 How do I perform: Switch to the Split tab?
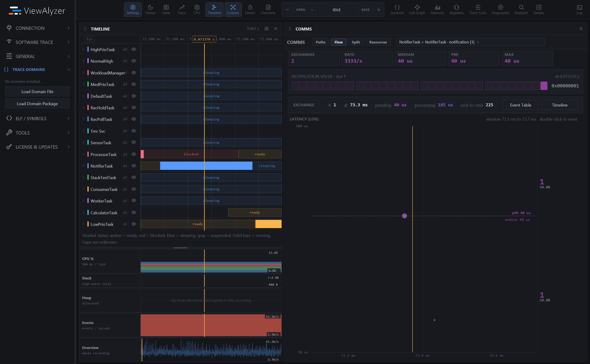tap(356, 42)
